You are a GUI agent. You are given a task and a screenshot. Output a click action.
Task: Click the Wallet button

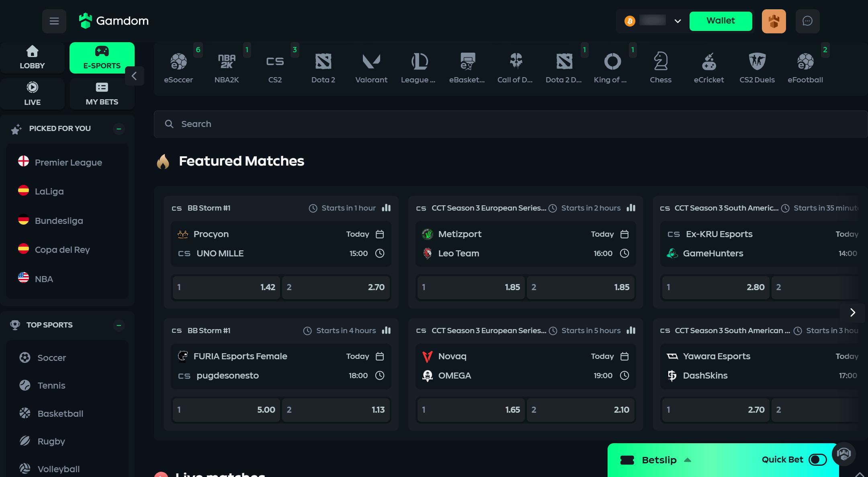point(721,21)
